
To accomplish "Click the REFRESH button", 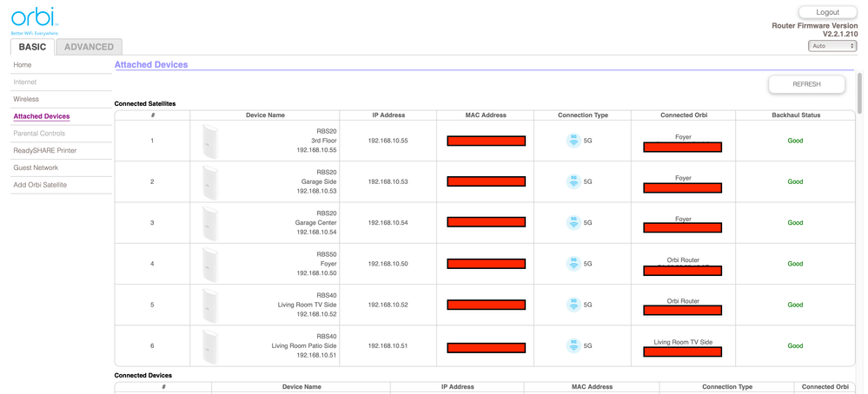I will pos(806,84).
